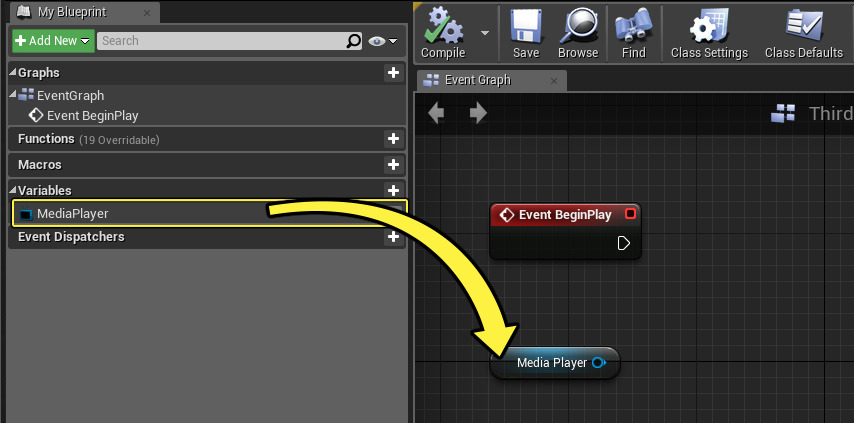Open Compile options dropdown arrow
854x423 pixels.
click(485, 33)
